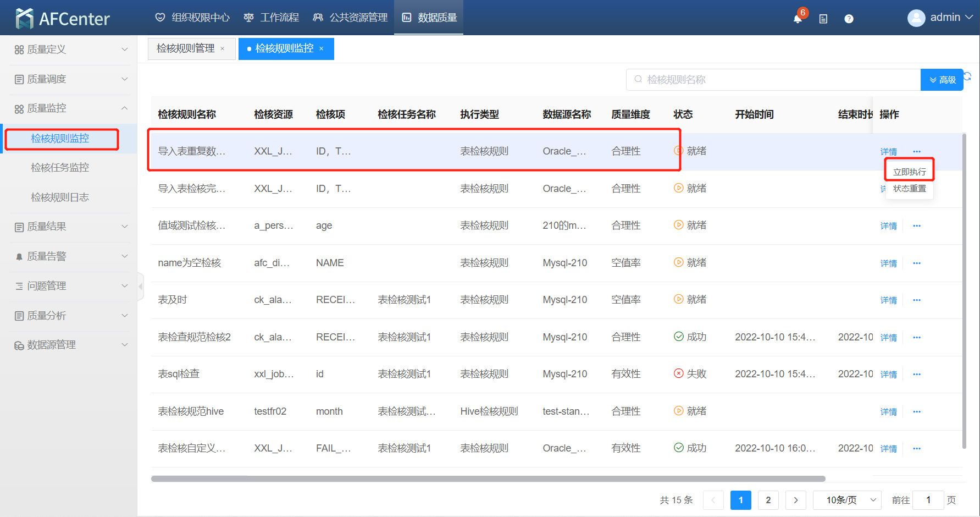Close the 检核规则管理 tab
The width and height of the screenshot is (980, 517).
click(x=223, y=49)
